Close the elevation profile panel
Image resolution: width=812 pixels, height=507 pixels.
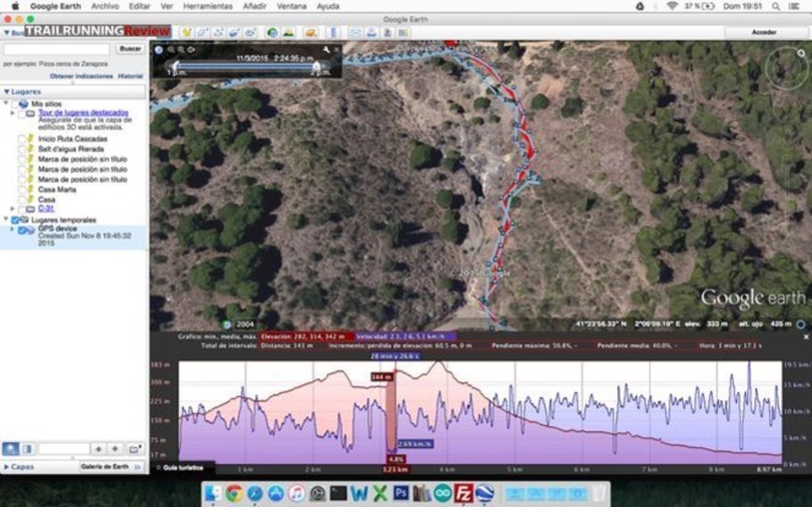click(806, 337)
